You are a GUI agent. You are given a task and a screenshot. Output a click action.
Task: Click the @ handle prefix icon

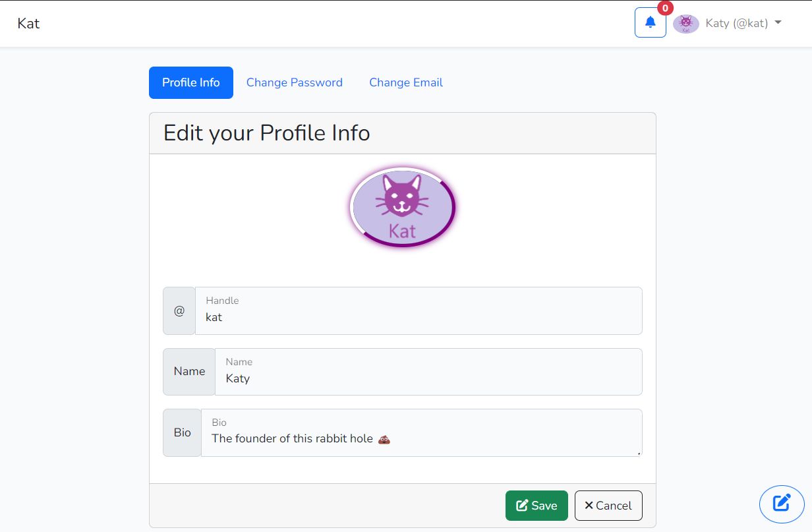[179, 311]
